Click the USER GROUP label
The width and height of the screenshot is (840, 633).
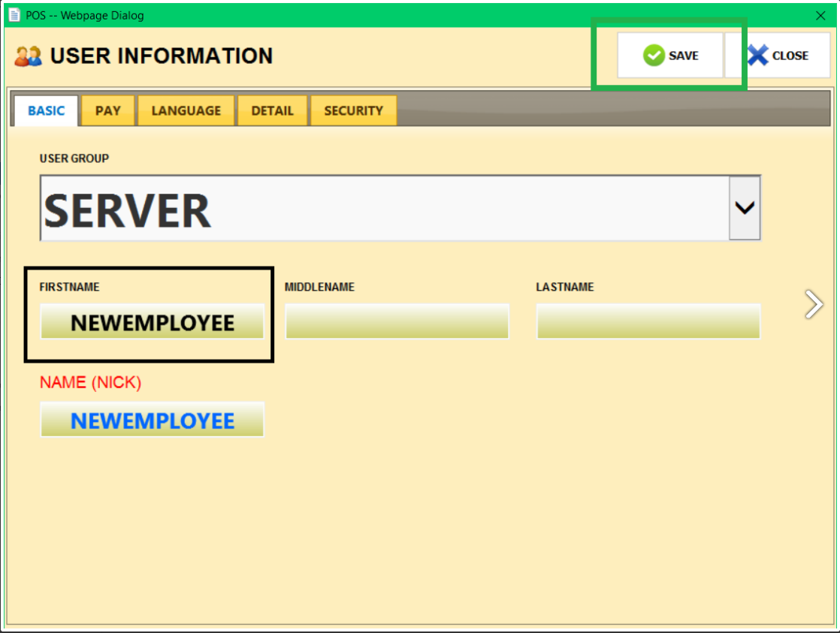pyautogui.click(x=74, y=158)
